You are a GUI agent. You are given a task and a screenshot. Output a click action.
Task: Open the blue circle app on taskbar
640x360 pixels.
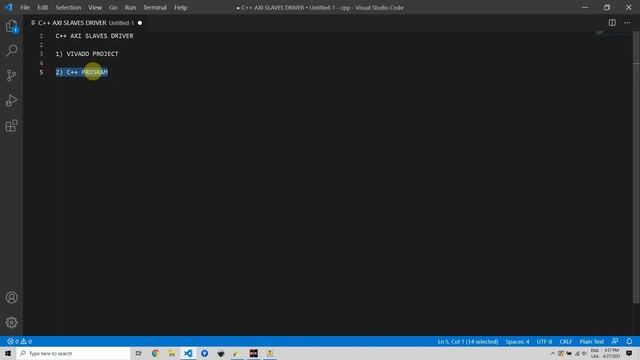(x=204, y=353)
